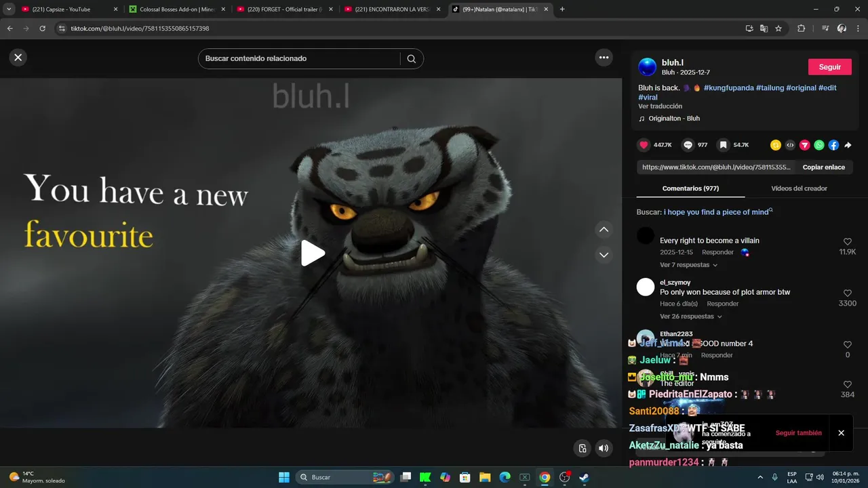
Task: Open the three-dots more options menu on video
Action: click(x=604, y=58)
